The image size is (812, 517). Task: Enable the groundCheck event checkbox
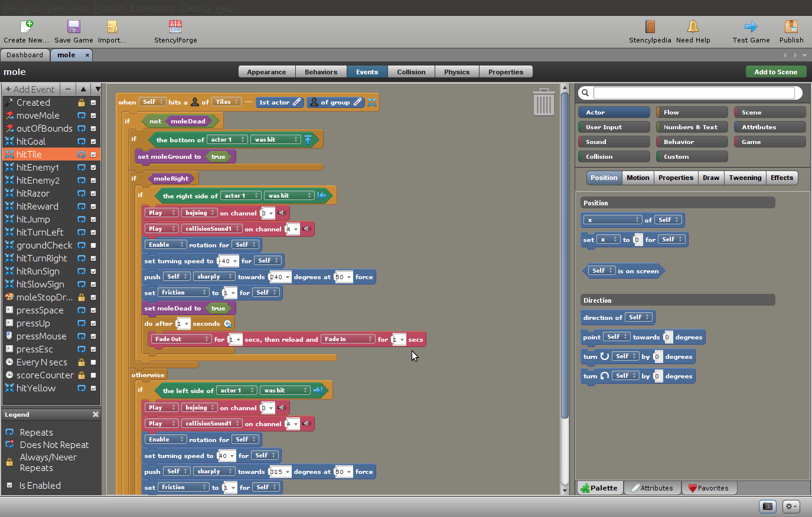click(93, 246)
